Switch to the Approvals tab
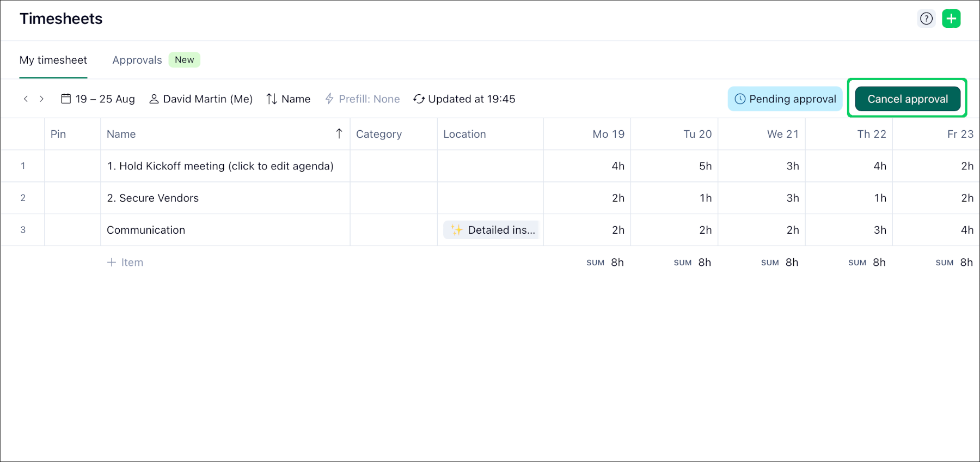The width and height of the screenshot is (980, 462). pos(137,60)
